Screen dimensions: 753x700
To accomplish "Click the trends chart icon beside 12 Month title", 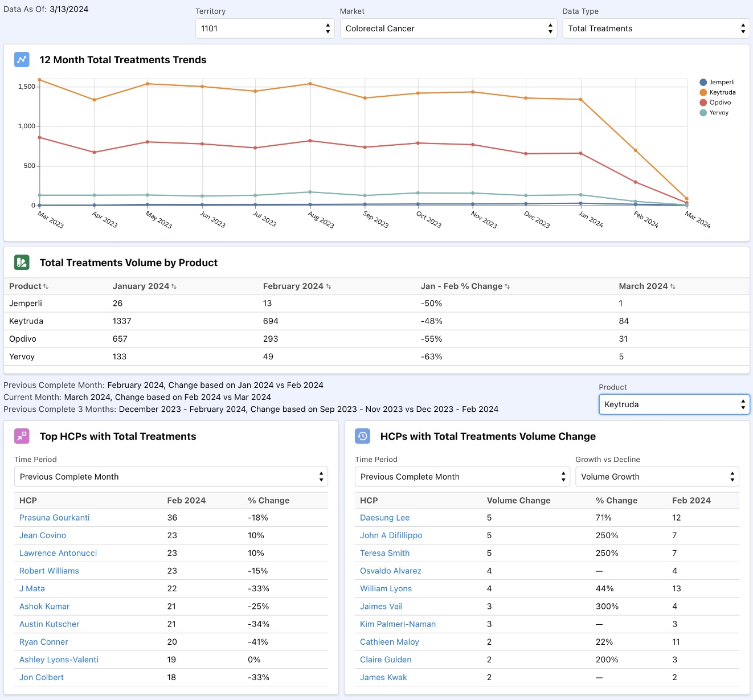I will 22,60.
